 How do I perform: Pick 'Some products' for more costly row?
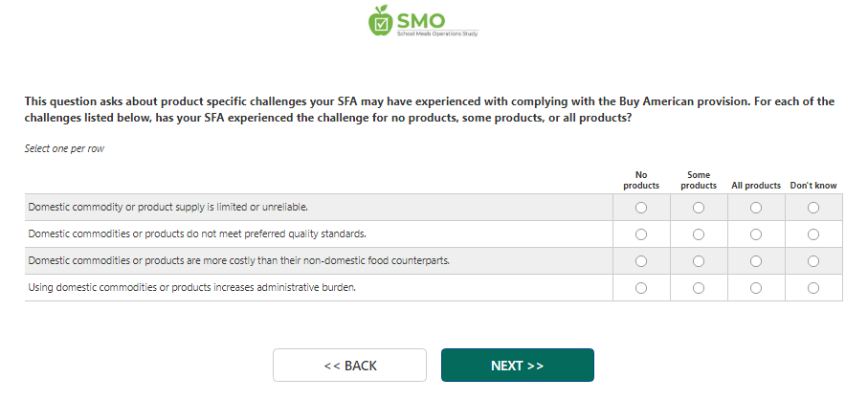[x=699, y=260]
